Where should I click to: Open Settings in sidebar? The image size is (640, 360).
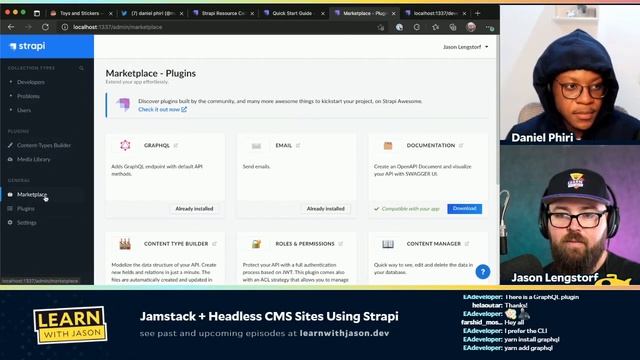[x=27, y=222]
